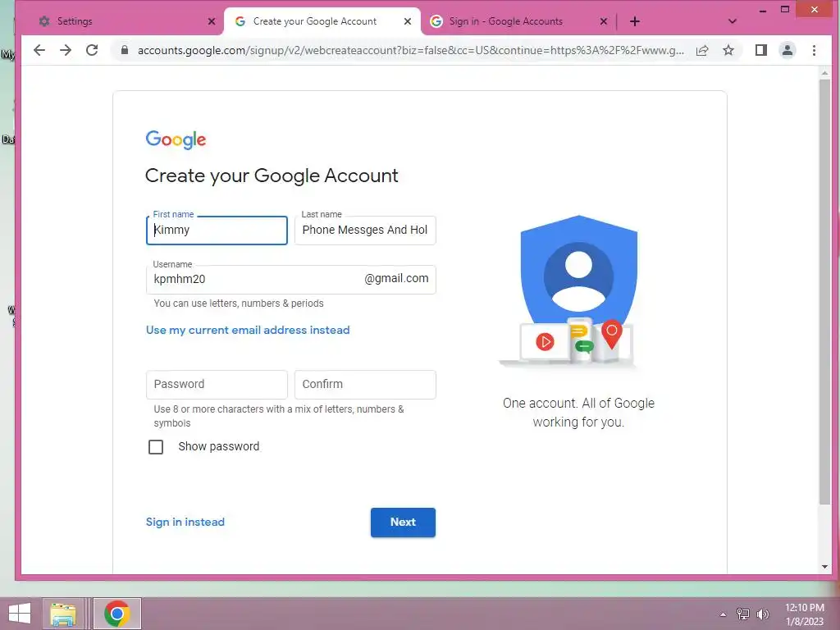Click the Sign in instead link
The width and height of the screenshot is (840, 630).
pyautogui.click(x=185, y=522)
